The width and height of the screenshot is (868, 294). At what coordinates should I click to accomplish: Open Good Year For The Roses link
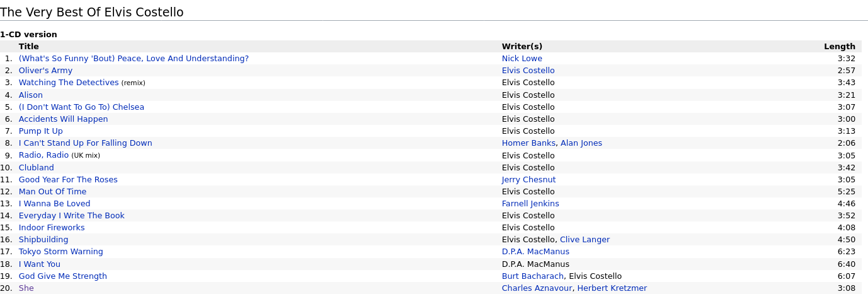pyautogui.click(x=68, y=180)
